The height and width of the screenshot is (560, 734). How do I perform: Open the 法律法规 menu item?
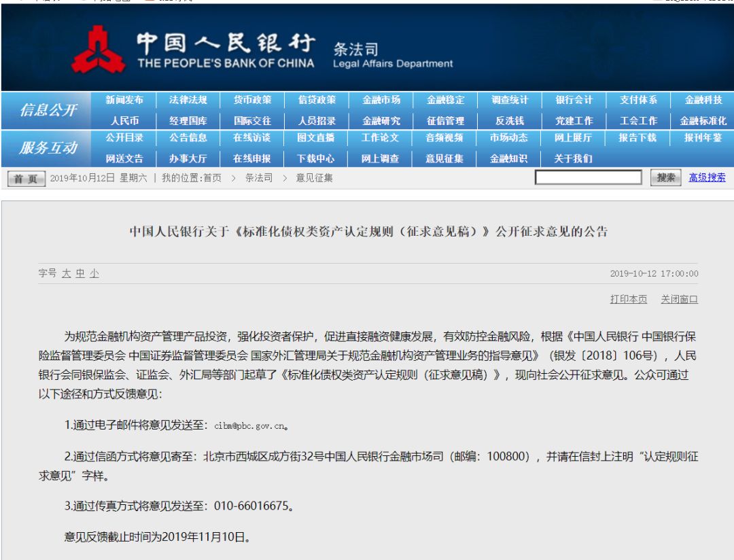[x=188, y=100]
